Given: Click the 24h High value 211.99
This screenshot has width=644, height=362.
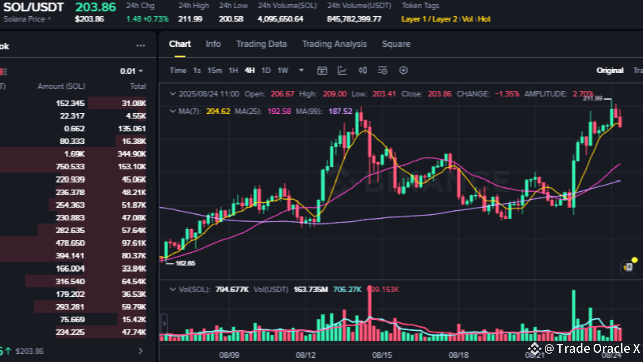Looking at the screenshot, I should [x=190, y=19].
